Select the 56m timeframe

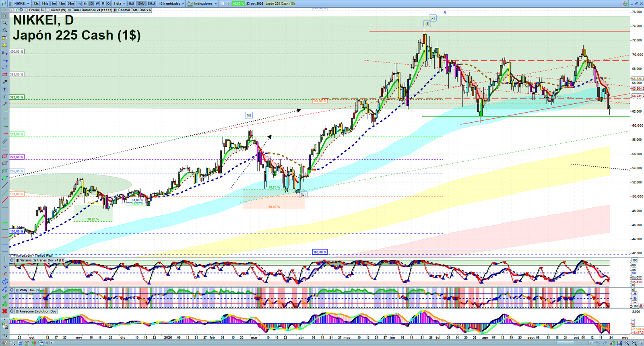[x=71, y=4]
